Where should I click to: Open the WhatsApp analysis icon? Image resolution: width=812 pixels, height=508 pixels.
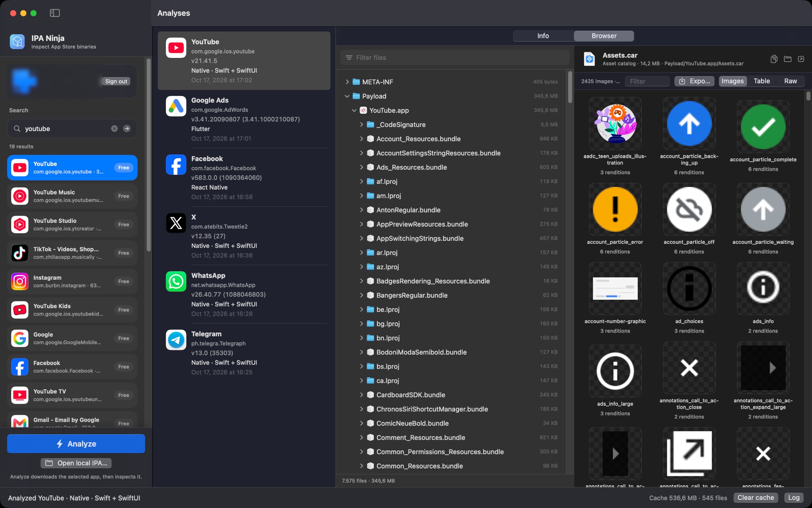click(176, 281)
